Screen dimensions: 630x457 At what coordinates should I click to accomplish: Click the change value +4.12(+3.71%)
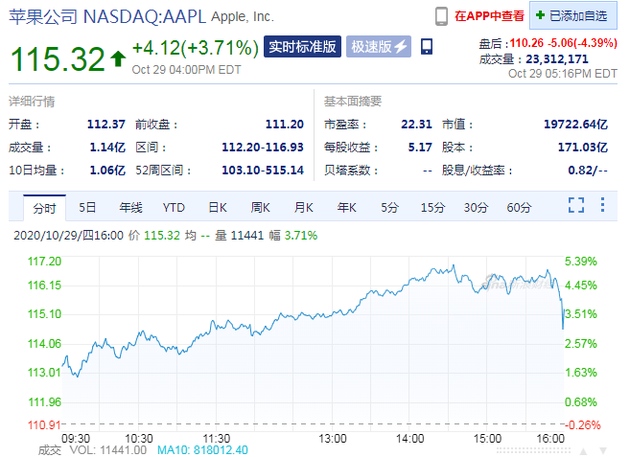(195, 48)
